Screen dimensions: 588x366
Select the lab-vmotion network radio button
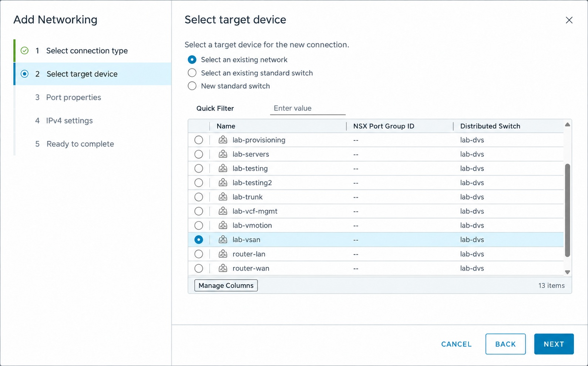click(x=199, y=225)
